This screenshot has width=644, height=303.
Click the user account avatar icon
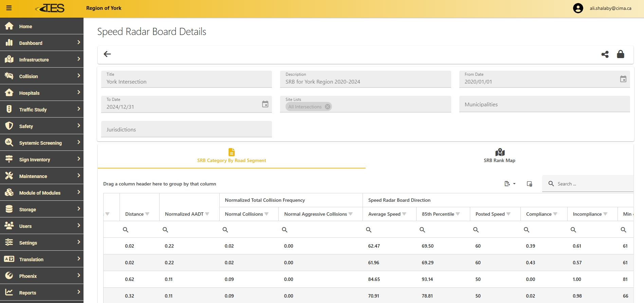pos(578,8)
